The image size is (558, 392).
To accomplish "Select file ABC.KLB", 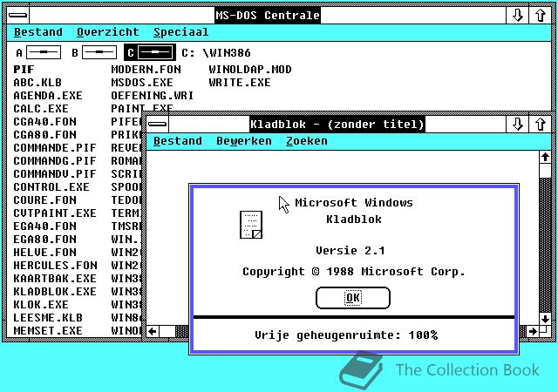I will pos(37,83).
